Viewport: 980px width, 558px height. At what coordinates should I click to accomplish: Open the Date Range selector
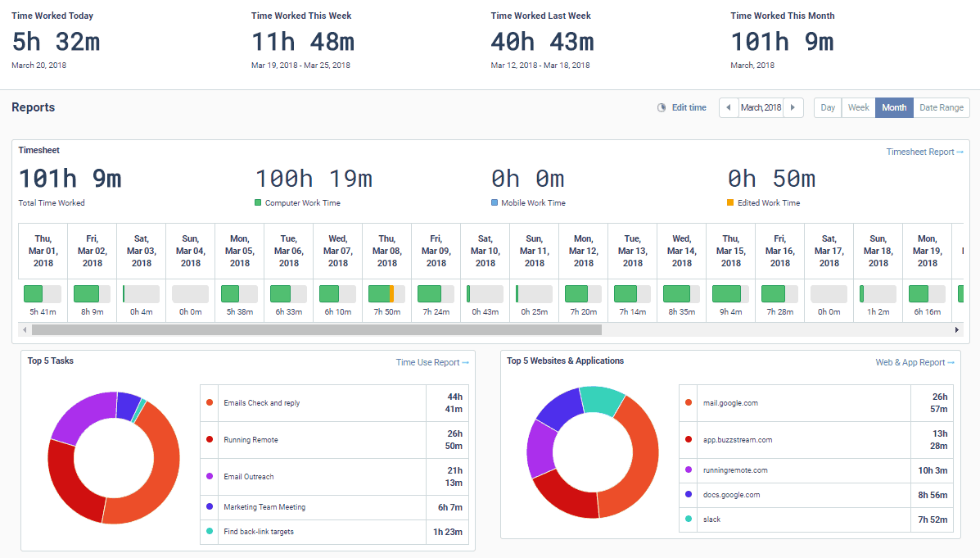[941, 107]
